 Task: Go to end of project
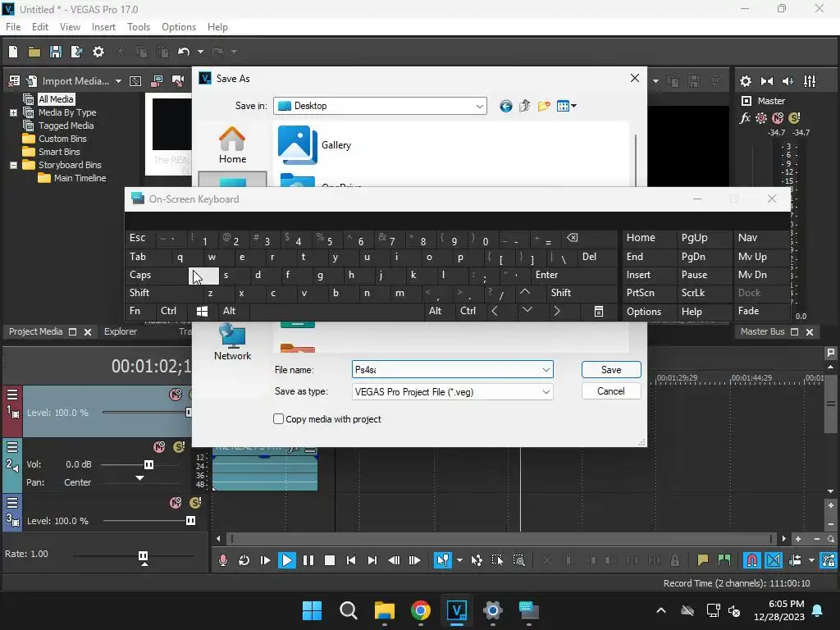coord(372,560)
